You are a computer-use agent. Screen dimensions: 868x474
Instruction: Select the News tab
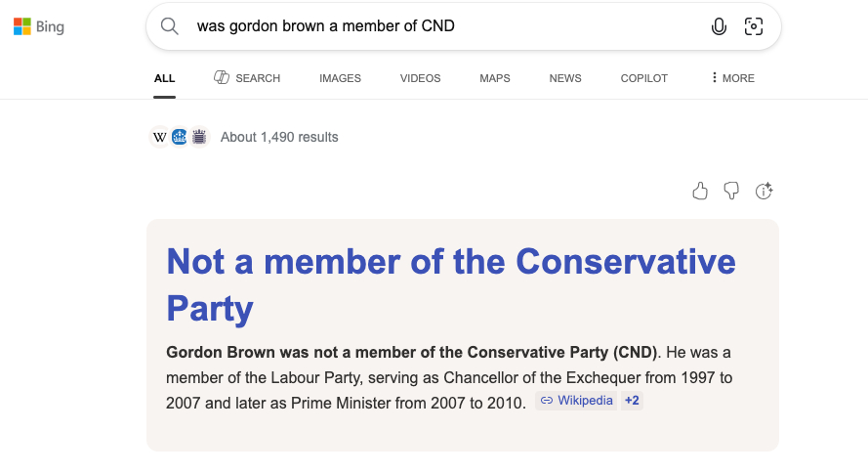[565, 78]
